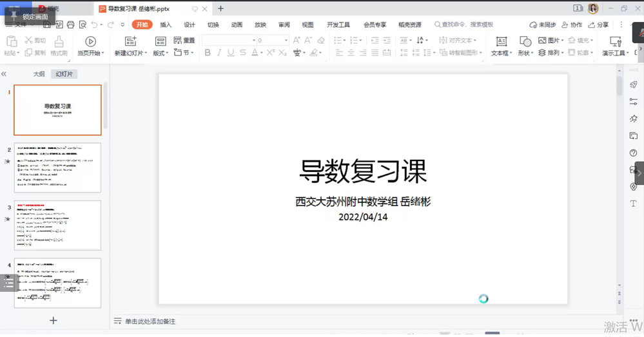Open the shape Fill (填充) color
Screen dimensions: 644x337
[x=580, y=40]
